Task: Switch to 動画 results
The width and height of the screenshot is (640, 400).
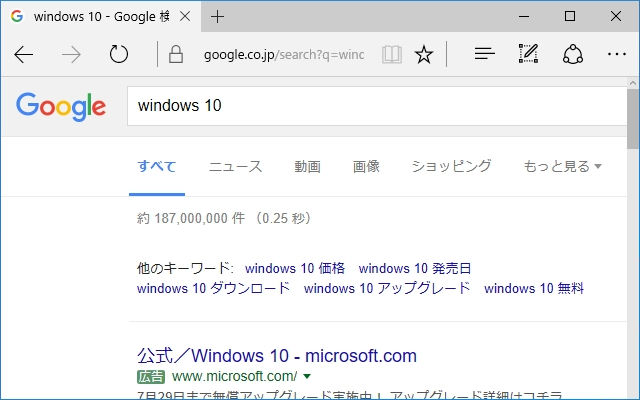Action: [x=308, y=167]
